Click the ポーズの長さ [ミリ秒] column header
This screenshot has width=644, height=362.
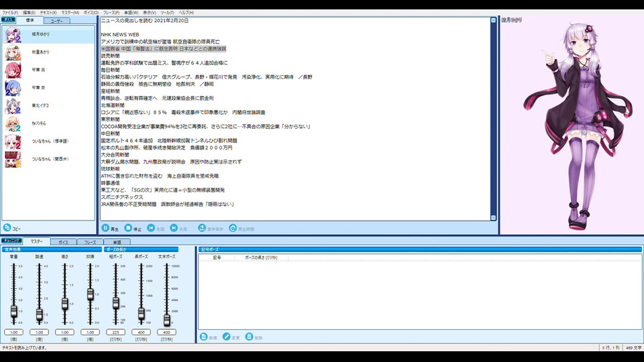pyautogui.click(x=261, y=257)
